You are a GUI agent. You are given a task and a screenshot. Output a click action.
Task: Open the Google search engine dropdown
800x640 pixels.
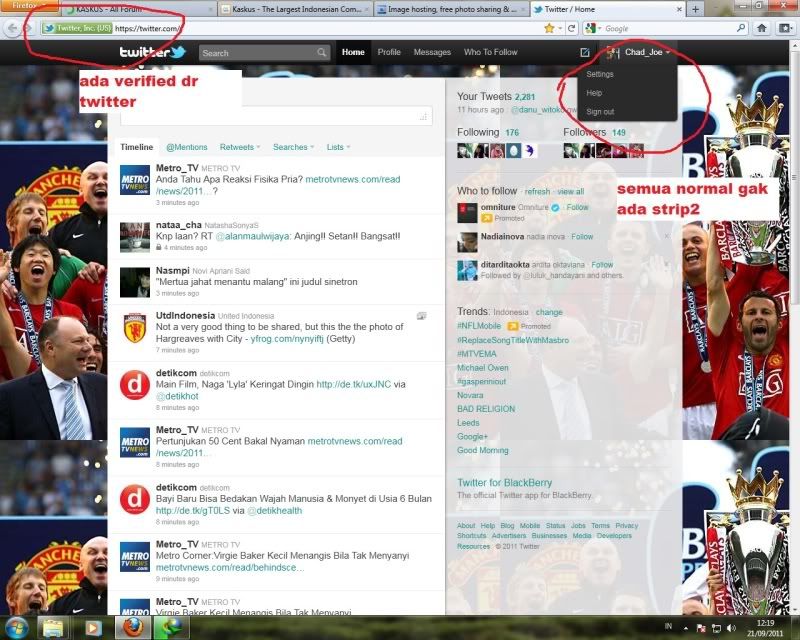click(x=594, y=29)
